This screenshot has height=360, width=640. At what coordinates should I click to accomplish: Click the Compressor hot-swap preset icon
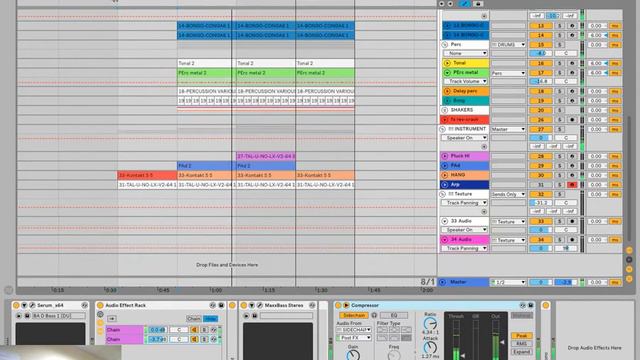point(522,305)
